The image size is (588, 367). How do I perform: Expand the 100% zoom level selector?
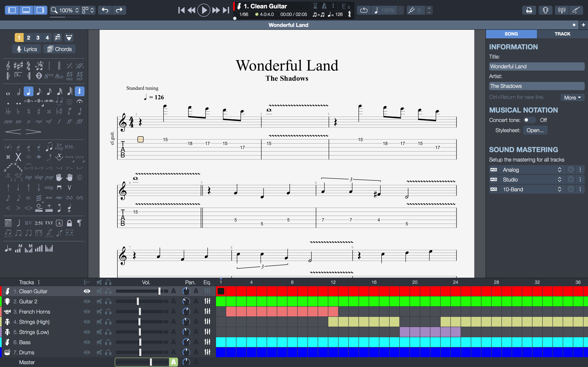[77, 10]
